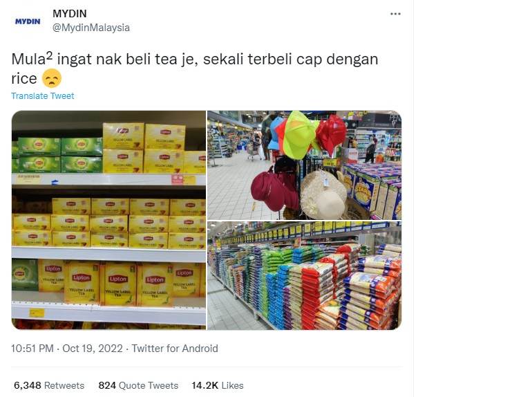The height and width of the screenshot is (397, 532).
Task: Open the three-dot more options menu
Action: [395, 14]
